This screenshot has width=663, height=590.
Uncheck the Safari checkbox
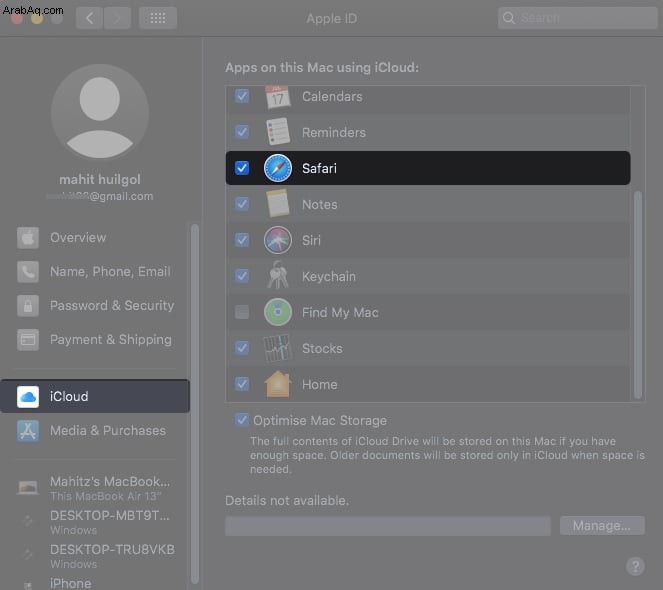point(242,168)
